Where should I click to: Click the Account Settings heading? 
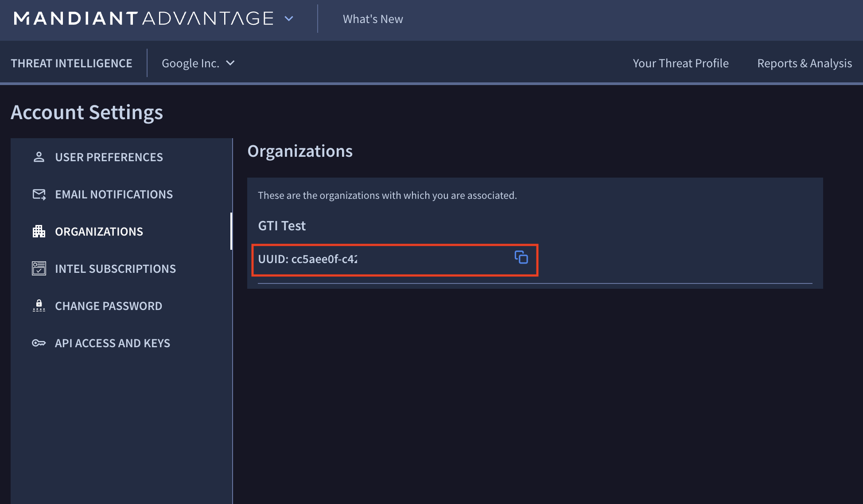(x=87, y=112)
